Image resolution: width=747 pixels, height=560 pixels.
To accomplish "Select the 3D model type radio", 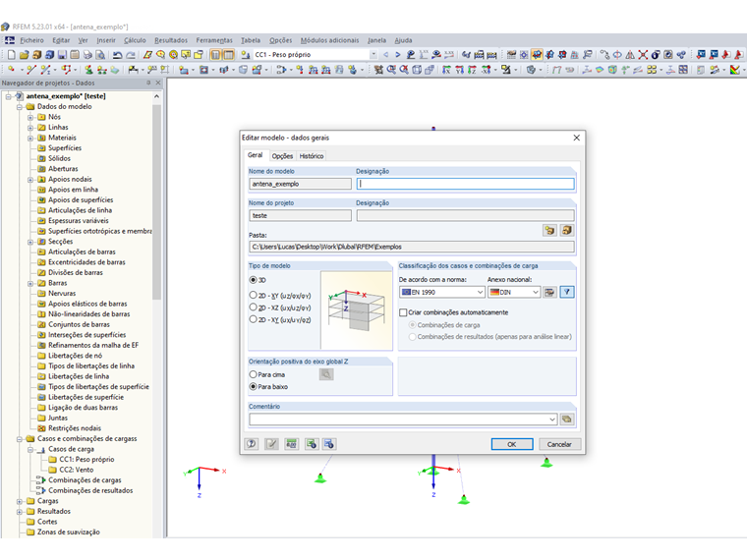I will pyautogui.click(x=254, y=280).
